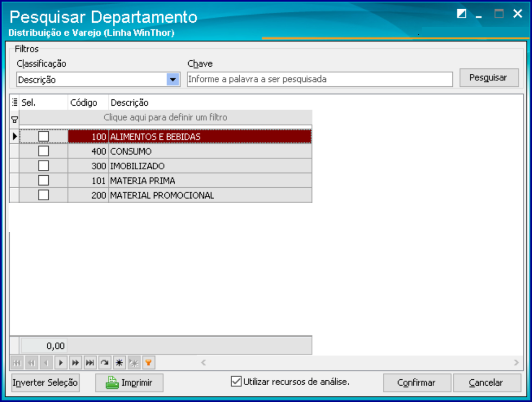This screenshot has width=532, height=402.
Task: Click code cell 400
Action: [88, 151]
